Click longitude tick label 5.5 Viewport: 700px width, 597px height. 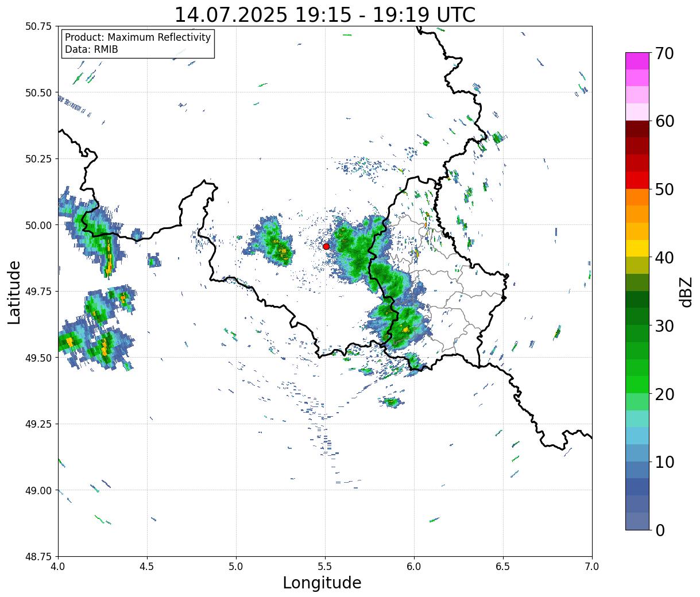325,567
